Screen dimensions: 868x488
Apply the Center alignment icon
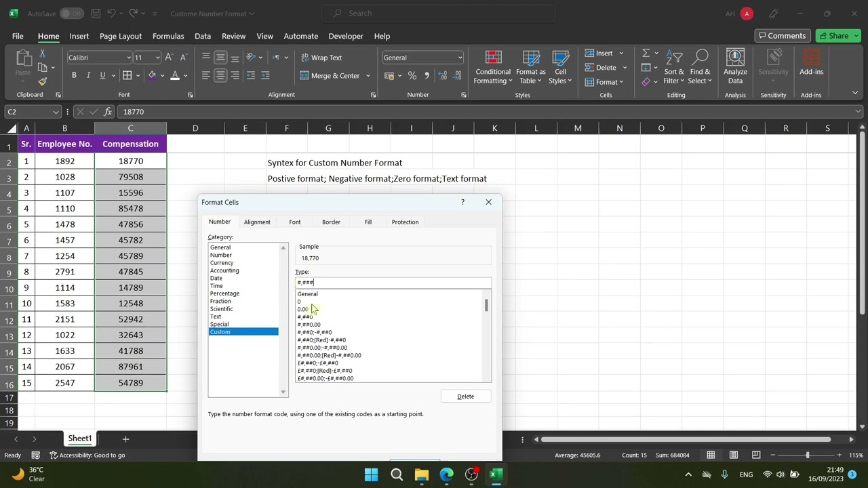(x=220, y=75)
